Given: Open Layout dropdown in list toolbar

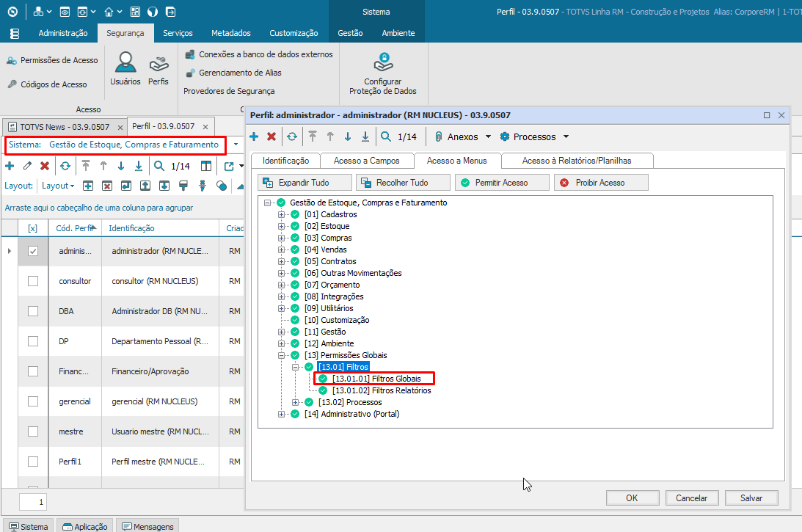Looking at the screenshot, I should 58,186.
